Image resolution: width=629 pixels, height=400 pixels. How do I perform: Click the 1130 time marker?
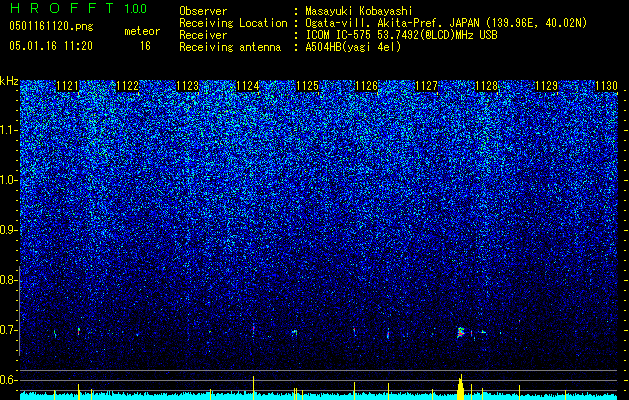click(606, 86)
